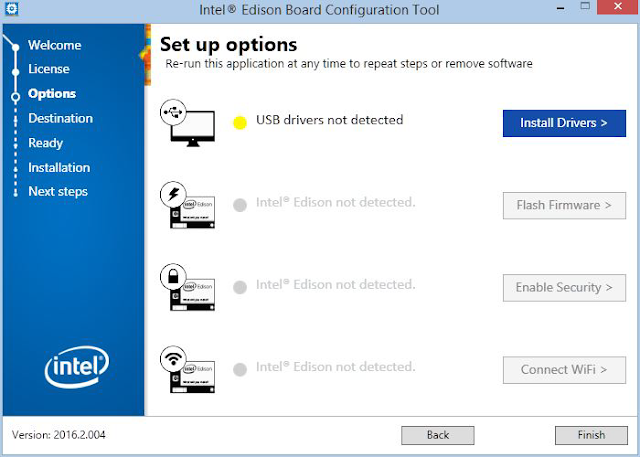Viewport: 640px width, 457px height.
Task: Go back with the Back button
Action: 438,435
